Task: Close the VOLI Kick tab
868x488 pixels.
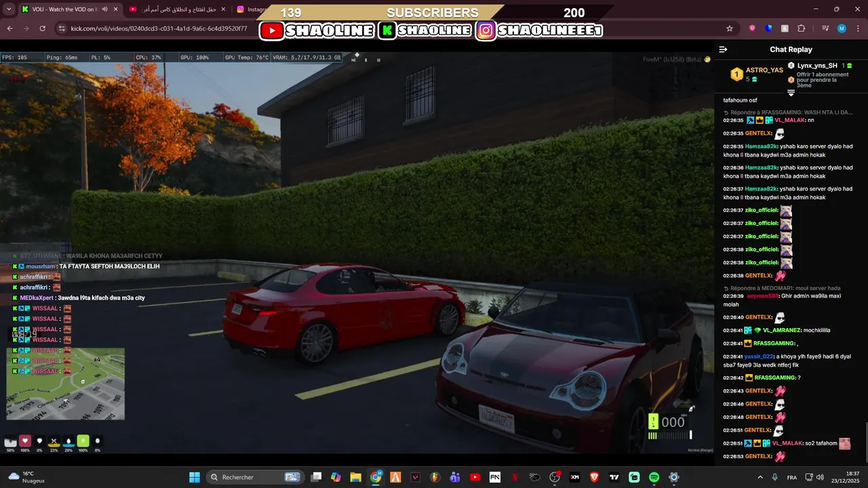Action: coord(115,9)
